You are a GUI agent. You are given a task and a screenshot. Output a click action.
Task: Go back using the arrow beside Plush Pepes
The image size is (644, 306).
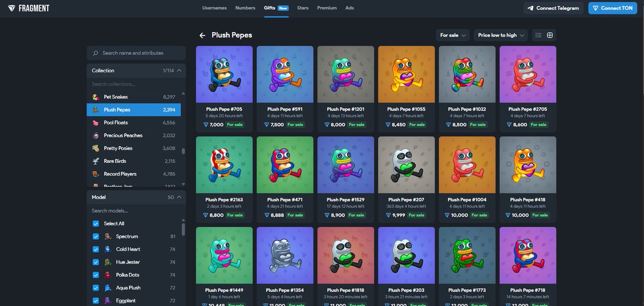202,35
